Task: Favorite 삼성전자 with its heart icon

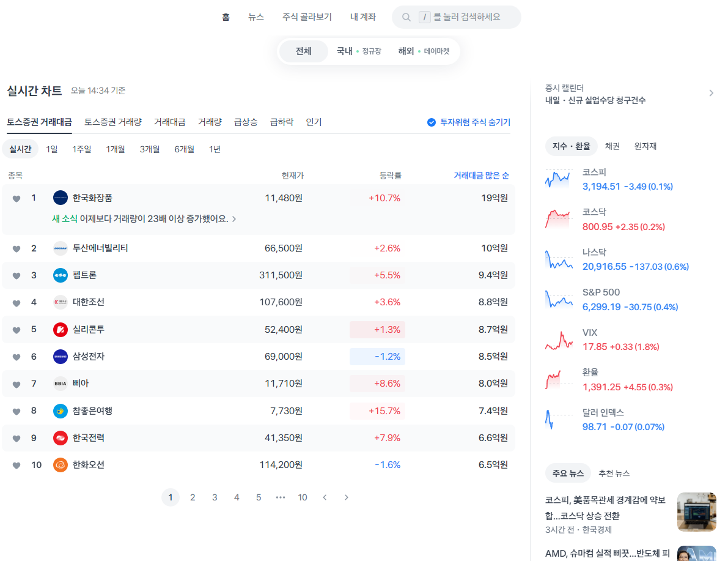Action: [17, 357]
